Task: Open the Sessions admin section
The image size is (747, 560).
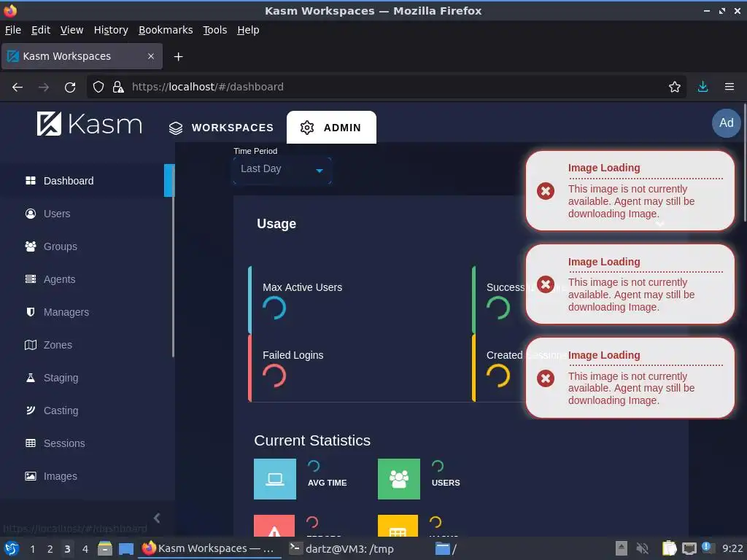Action: click(x=86, y=444)
